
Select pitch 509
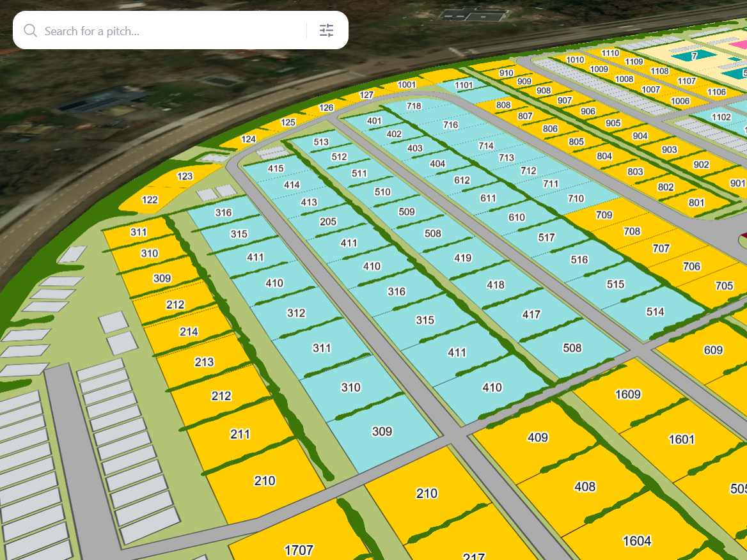[x=406, y=212]
